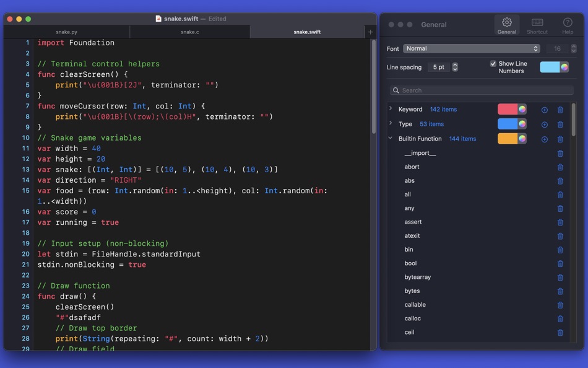Toggle Show Line Numbers checkbox
Viewport: 588px width, 368px height.
coord(493,63)
